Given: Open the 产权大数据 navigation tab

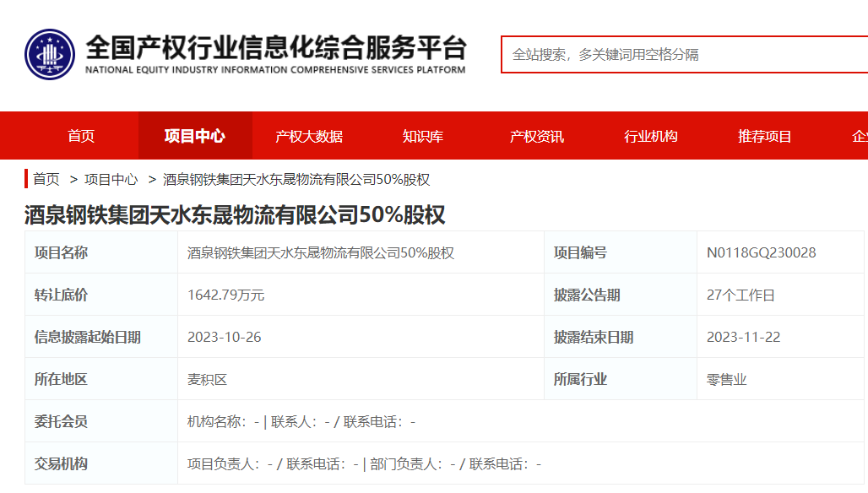Looking at the screenshot, I should pos(309,136).
